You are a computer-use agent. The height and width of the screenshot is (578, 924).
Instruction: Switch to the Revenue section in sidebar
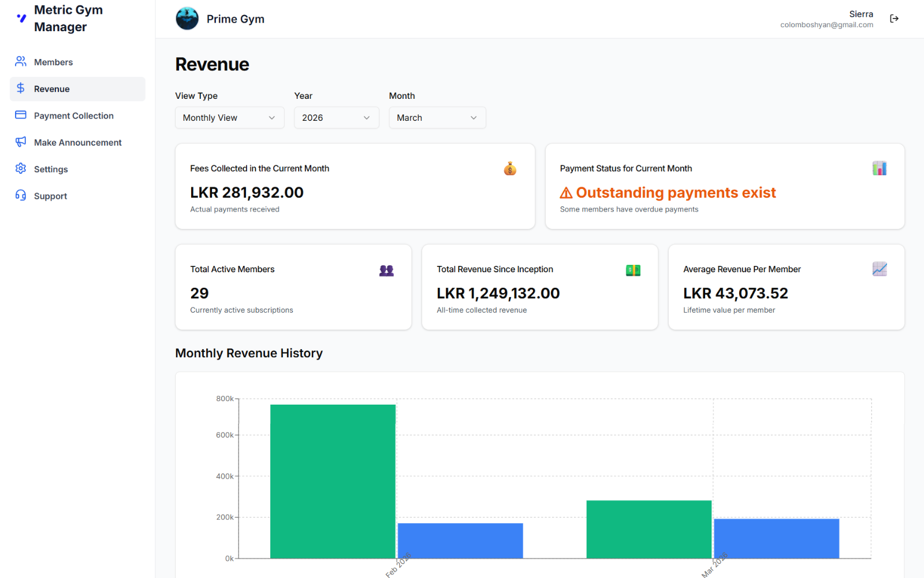(52, 88)
